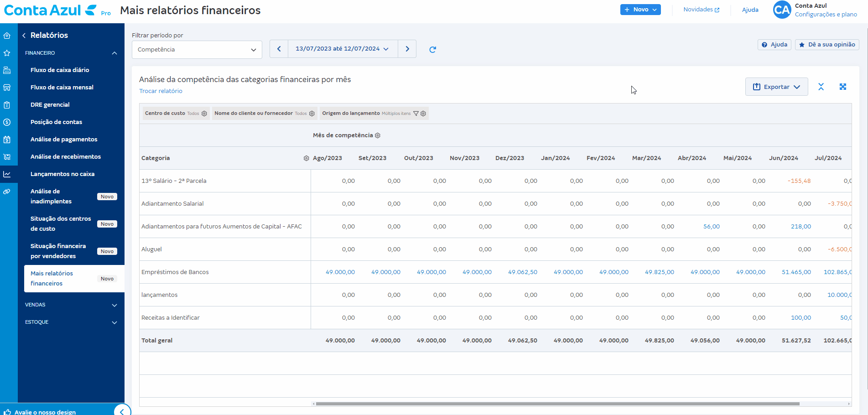The image size is (868, 415).
Task: Open Categoria column settings gear
Action: [x=307, y=158]
